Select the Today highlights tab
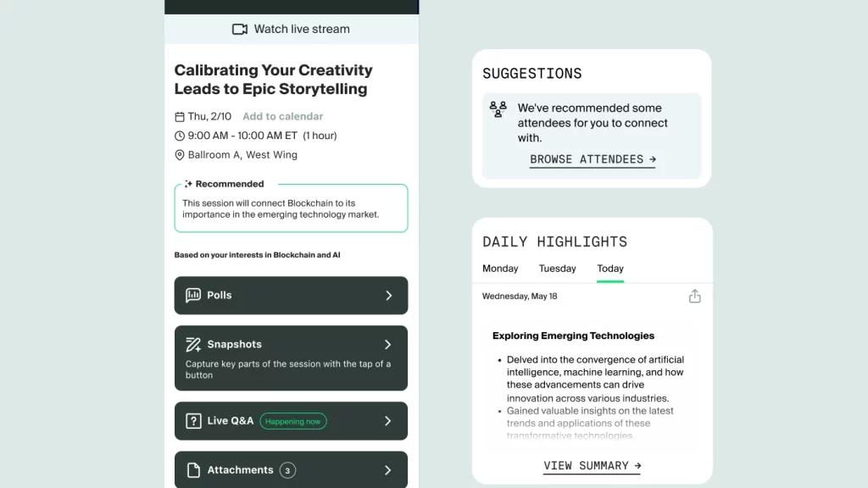 tap(610, 269)
